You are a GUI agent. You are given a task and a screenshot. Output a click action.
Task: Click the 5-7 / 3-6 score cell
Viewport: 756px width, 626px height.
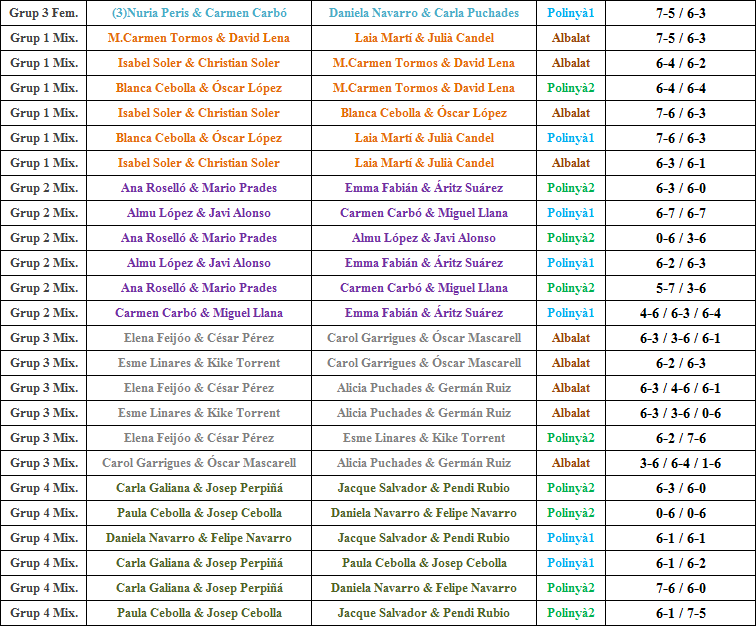coord(680,288)
